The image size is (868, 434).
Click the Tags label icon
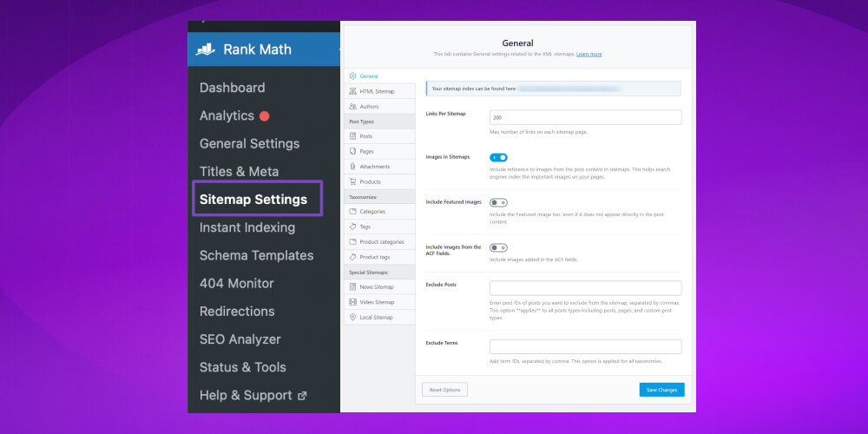click(352, 227)
